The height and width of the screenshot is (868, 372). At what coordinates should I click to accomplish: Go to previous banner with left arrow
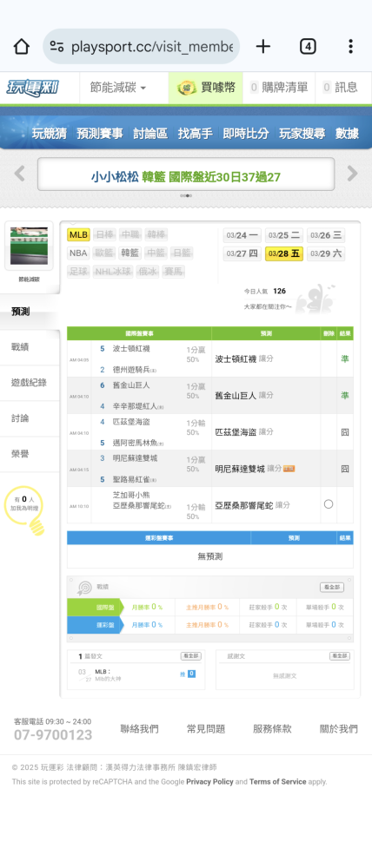(x=19, y=174)
